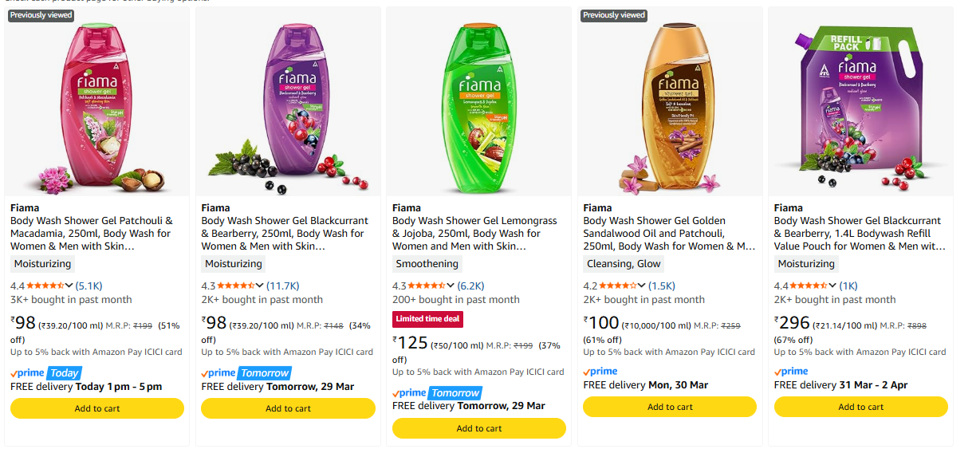Click the star rating of Patchouli & Macadamia gel

pyautogui.click(x=45, y=286)
